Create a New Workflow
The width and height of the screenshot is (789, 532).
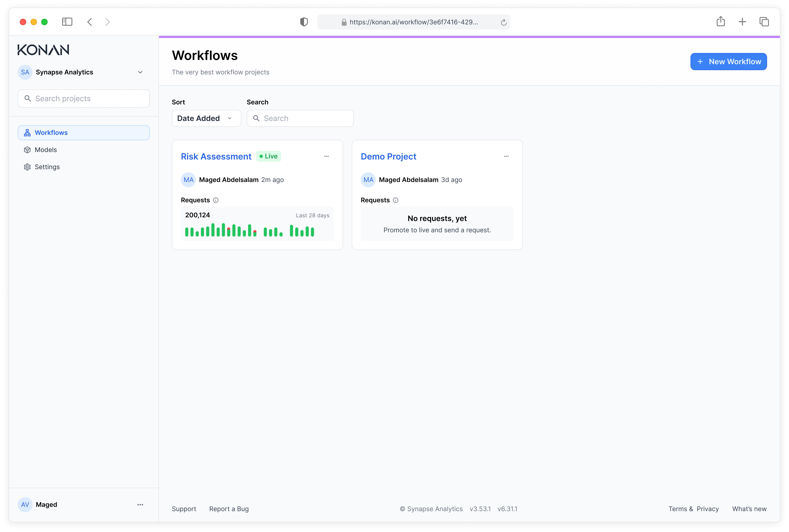729,61
